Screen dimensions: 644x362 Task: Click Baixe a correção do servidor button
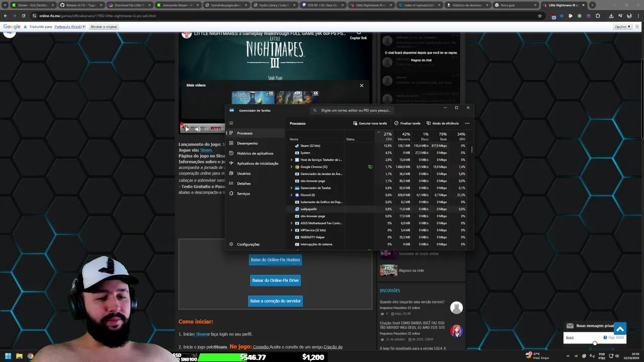[275, 301]
